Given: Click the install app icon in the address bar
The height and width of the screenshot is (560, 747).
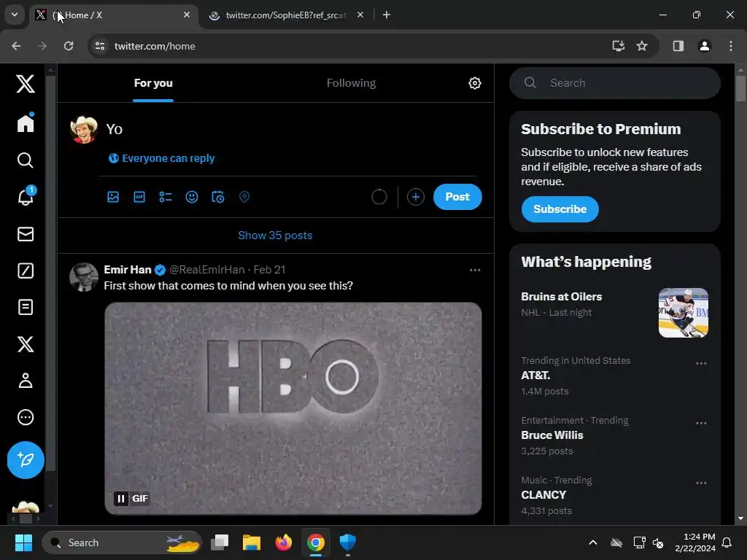Looking at the screenshot, I should pyautogui.click(x=618, y=46).
